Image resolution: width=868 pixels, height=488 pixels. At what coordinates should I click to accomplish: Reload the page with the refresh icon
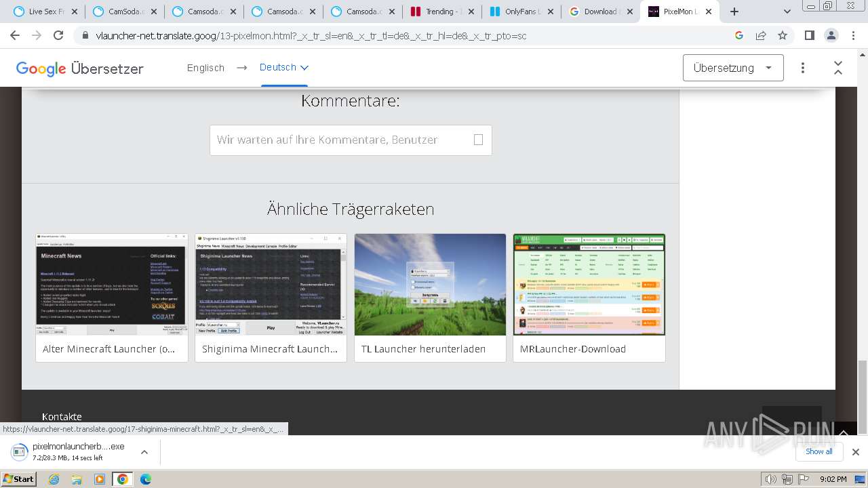pyautogui.click(x=58, y=36)
